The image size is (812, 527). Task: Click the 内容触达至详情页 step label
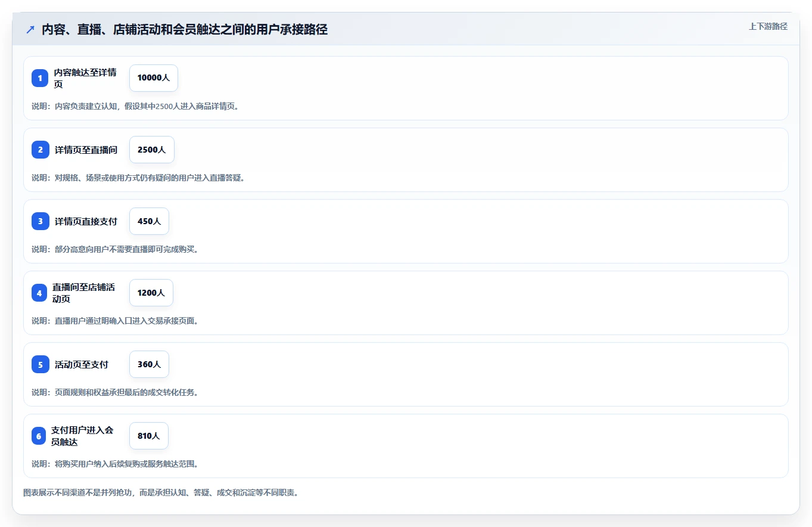[85, 78]
